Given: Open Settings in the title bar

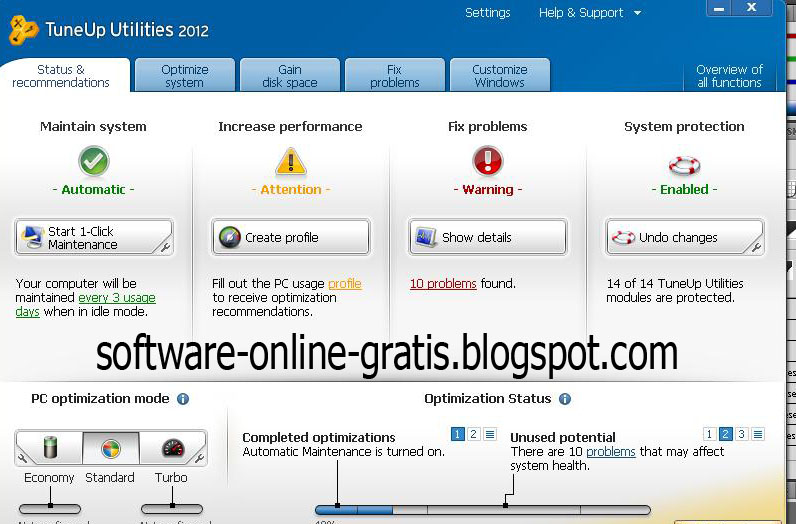Looking at the screenshot, I should (487, 13).
